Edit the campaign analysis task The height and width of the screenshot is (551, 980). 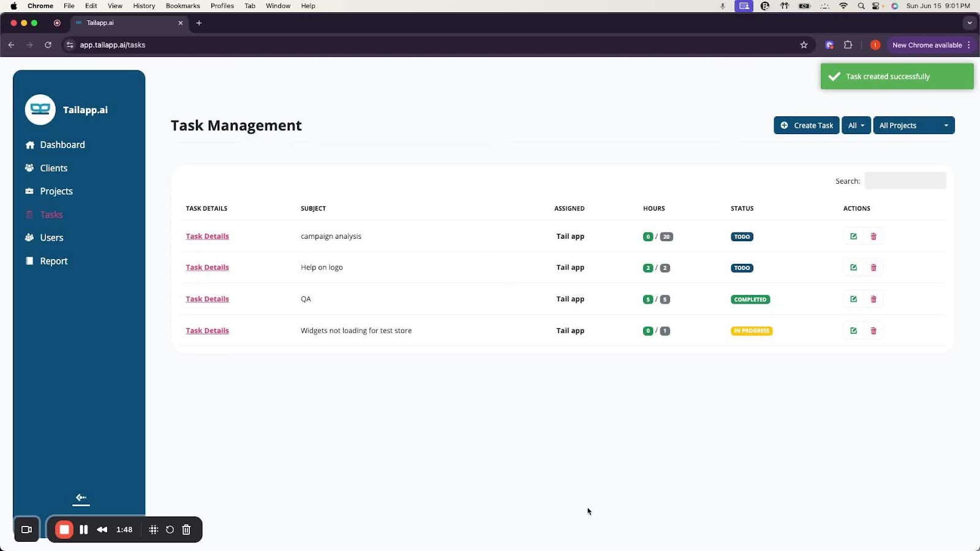(853, 236)
